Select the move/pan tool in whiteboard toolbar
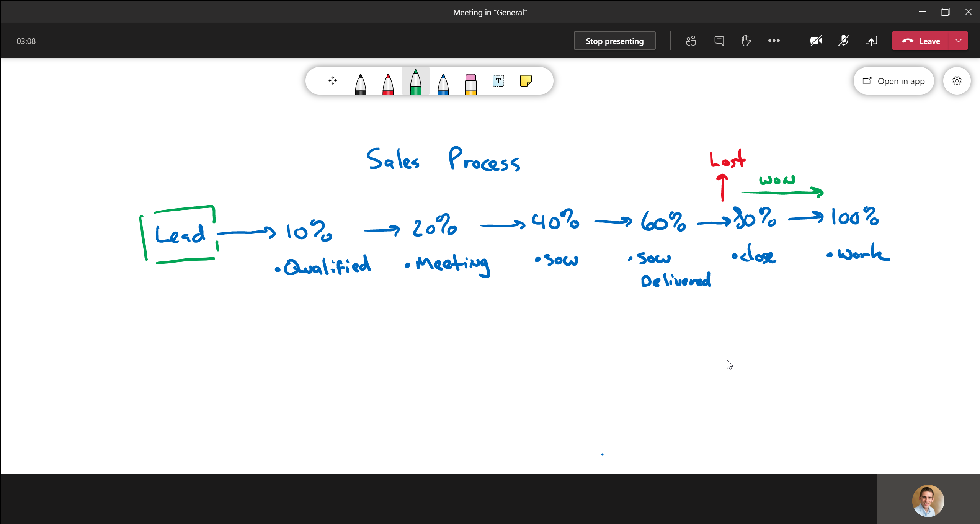The image size is (980, 524). [x=333, y=81]
